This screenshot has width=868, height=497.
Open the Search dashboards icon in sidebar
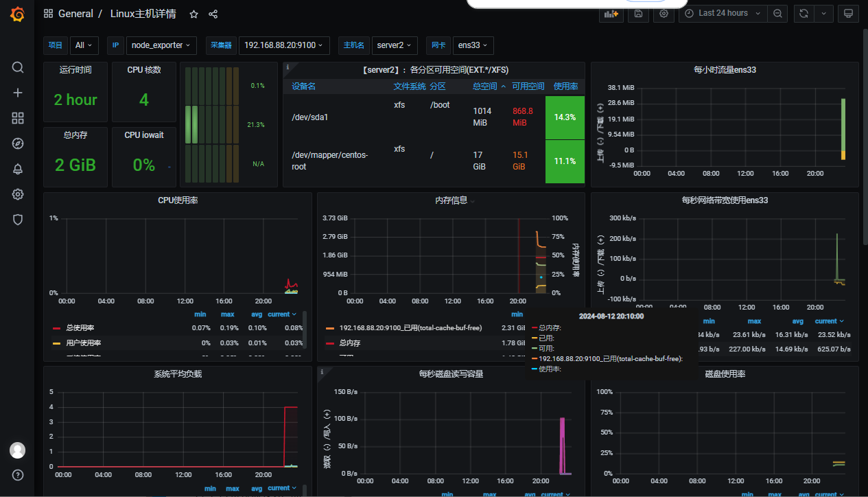(x=18, y=67)
